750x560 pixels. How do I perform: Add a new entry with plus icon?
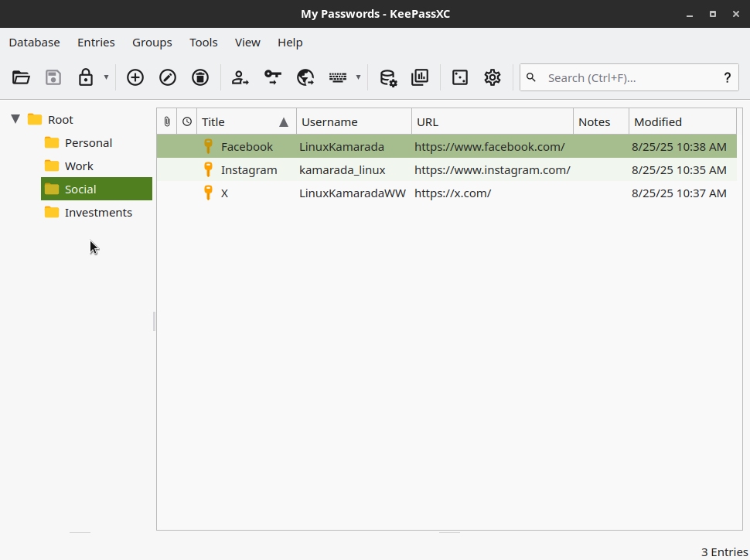[x=135, y=77]
